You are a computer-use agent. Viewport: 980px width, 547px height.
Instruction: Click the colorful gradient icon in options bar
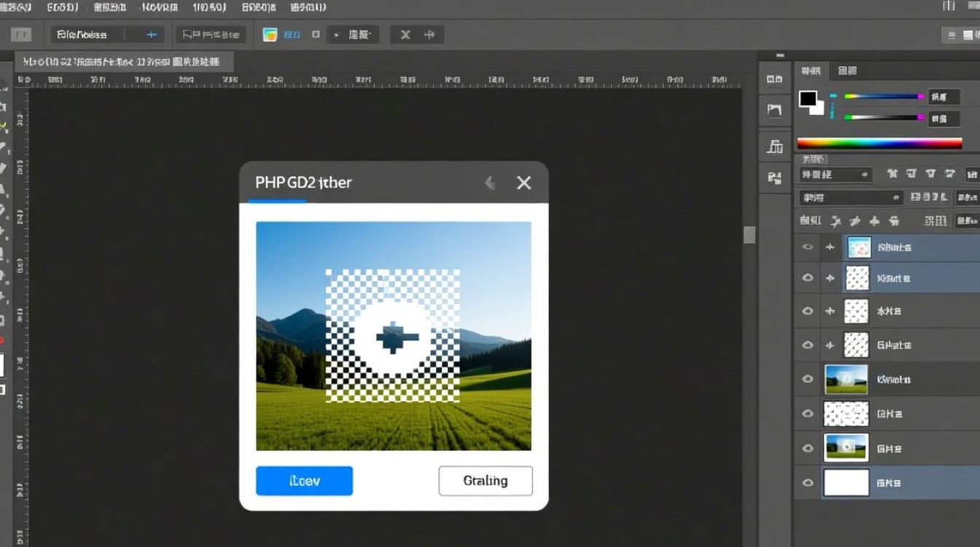coord(270,34)
